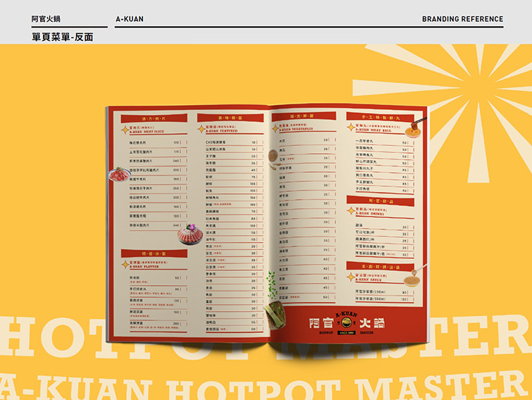Click the 火鍋 characters in the footer logo
Screen dimensions: 532x400
click(372, 323)
